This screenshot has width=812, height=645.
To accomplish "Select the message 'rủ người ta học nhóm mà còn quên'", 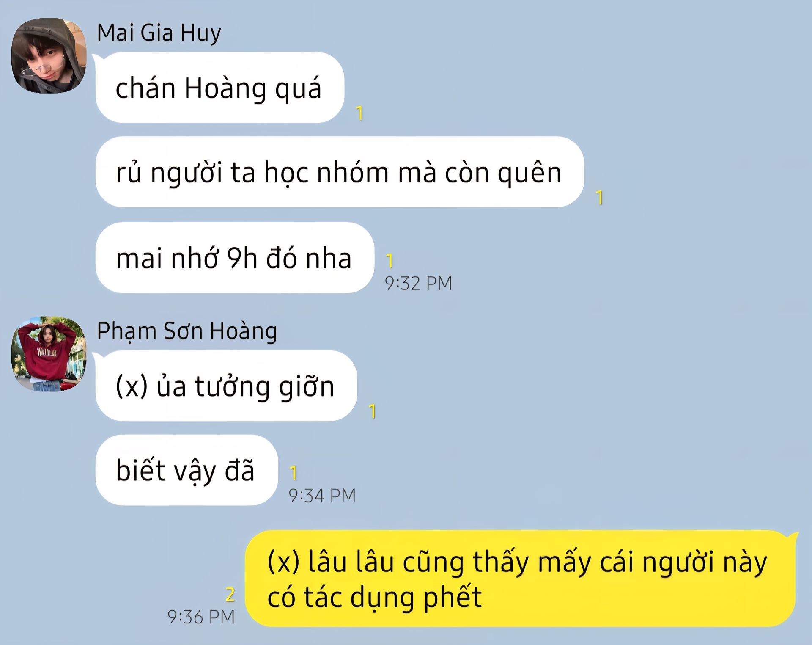I will click(340, 172).
